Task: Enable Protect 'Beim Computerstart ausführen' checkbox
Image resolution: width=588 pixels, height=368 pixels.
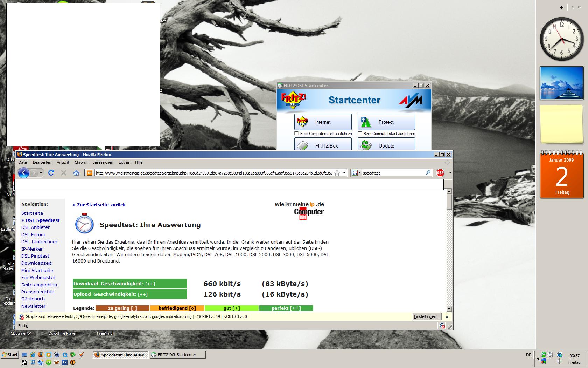Action: pyautogui.click(x=360, y=134)
